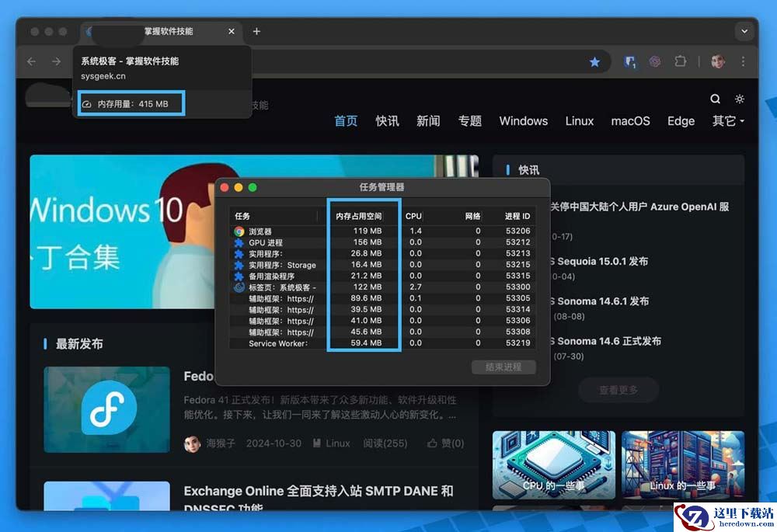Screen dimensions: 777x532
Task: Open the Linux 的一些事 topic card
Action: point(683,464)
